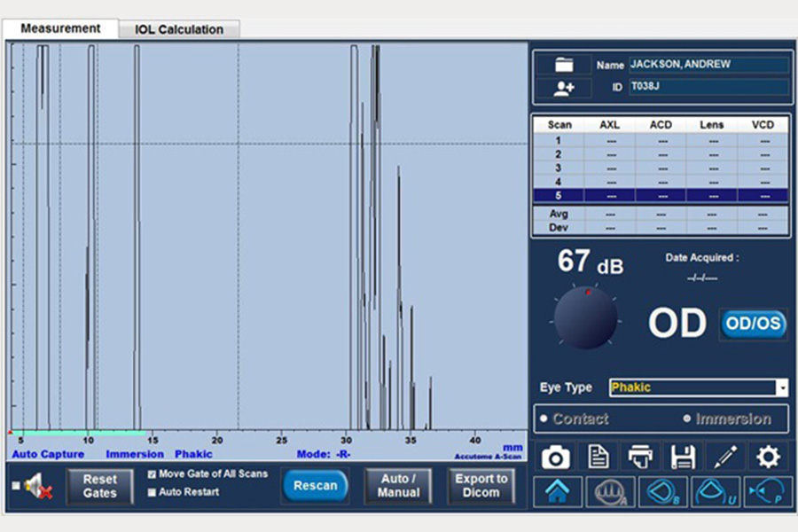Tick the sound mute checkbox
This screenshot has width=798, height=532.
click(x=16, y=486)
